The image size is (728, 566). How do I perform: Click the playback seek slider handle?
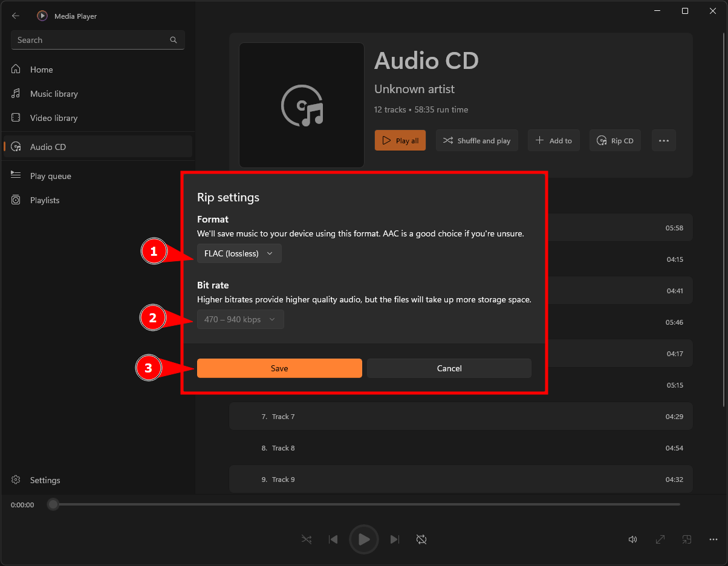(53, 504)
